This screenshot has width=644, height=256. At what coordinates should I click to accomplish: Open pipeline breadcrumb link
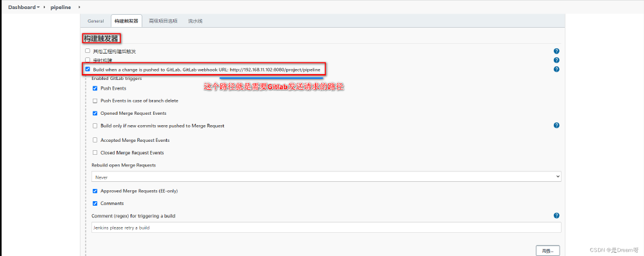61,7
